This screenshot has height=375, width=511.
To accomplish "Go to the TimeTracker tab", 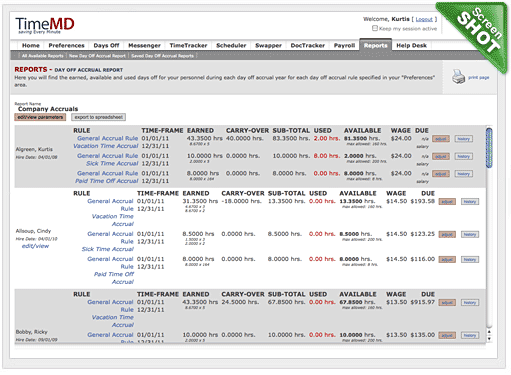I will 188,45.
